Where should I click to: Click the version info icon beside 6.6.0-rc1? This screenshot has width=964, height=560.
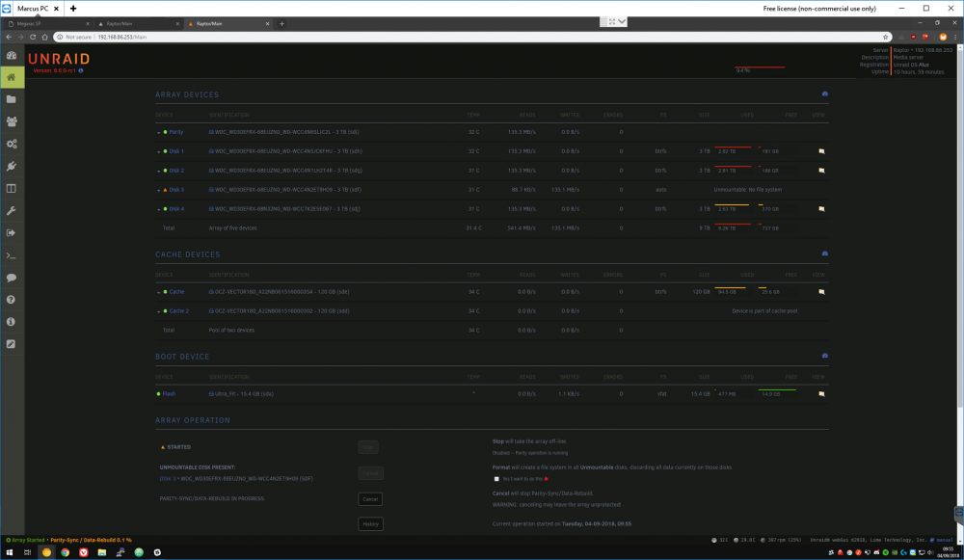pyautogui.click(x=81, y=70)
